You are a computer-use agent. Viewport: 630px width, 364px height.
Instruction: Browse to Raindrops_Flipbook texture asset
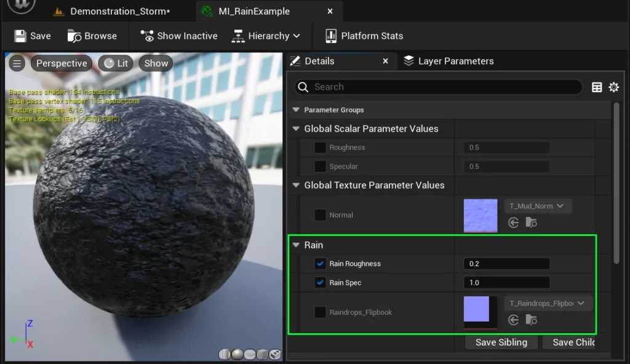[x=531, y=320]
